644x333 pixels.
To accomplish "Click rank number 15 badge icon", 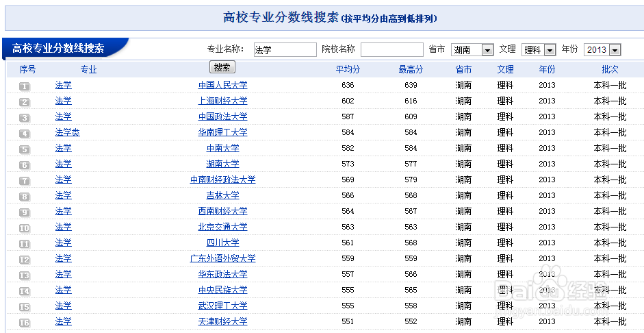I will coord(25,307).
